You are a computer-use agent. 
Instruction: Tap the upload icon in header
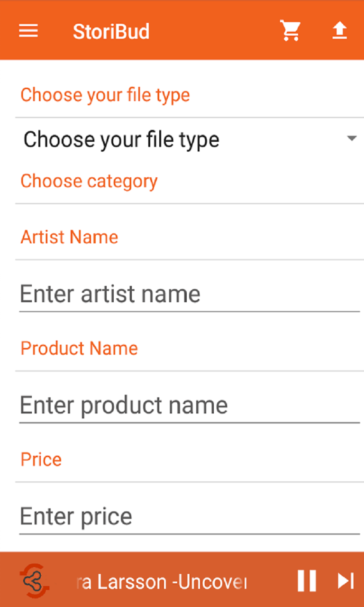click(339, 31)
